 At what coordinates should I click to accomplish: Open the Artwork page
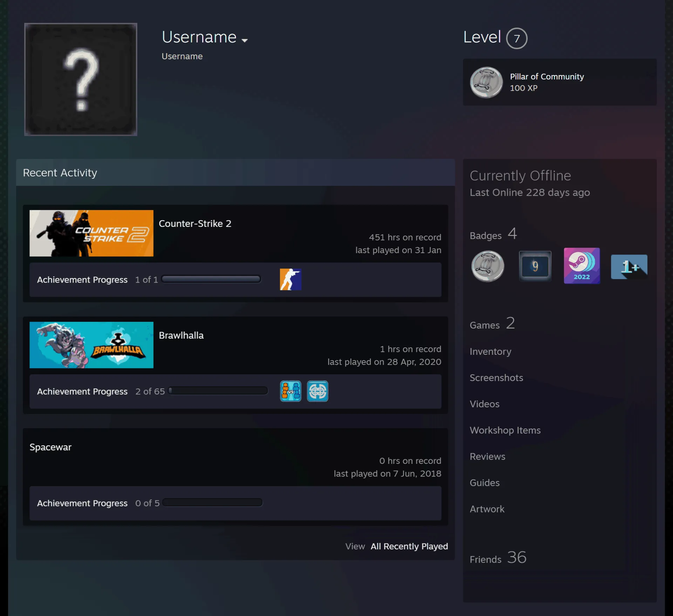(487, 509)
